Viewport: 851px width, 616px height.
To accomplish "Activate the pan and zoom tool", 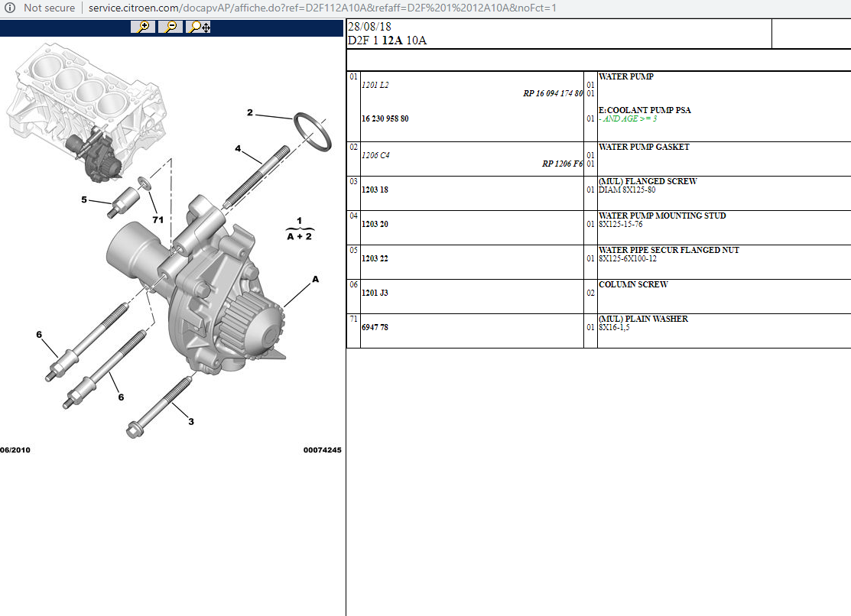I will point(198,26).
